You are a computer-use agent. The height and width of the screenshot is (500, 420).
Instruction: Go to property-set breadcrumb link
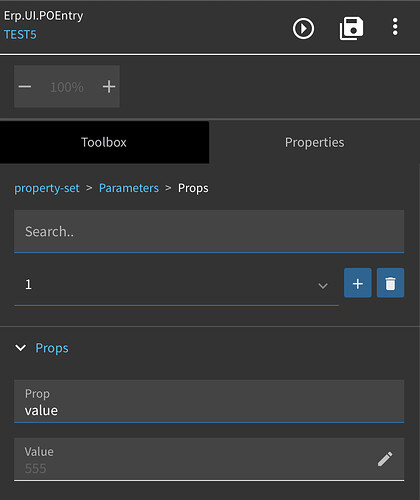47,188
